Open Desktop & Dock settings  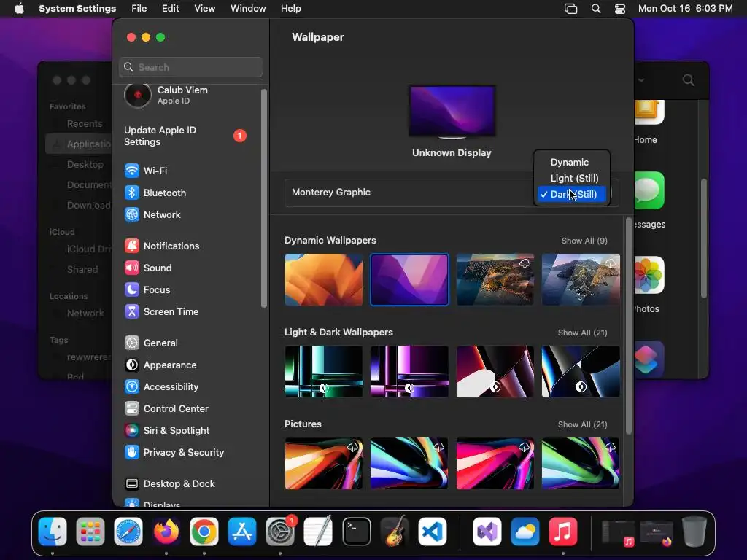[x=169, y=484]
